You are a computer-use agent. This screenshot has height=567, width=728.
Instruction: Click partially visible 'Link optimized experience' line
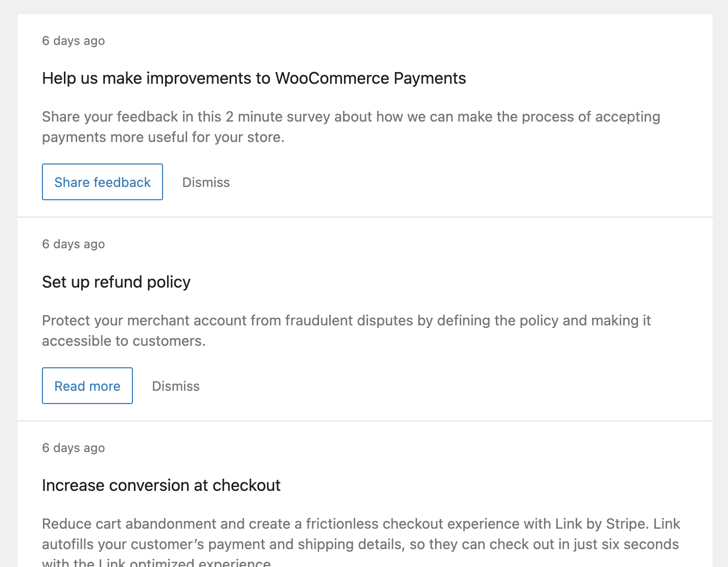point(156,563)
